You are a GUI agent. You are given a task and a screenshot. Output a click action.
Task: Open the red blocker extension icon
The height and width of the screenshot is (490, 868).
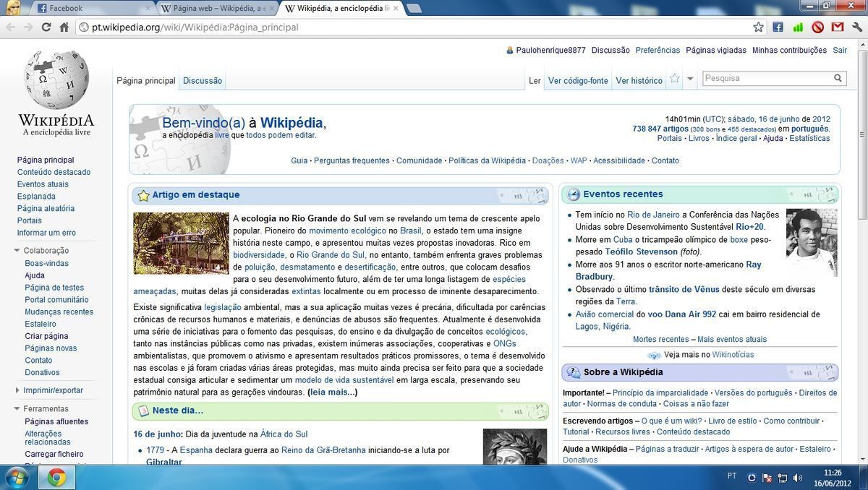pyautogui.click(x=818, y=27)
